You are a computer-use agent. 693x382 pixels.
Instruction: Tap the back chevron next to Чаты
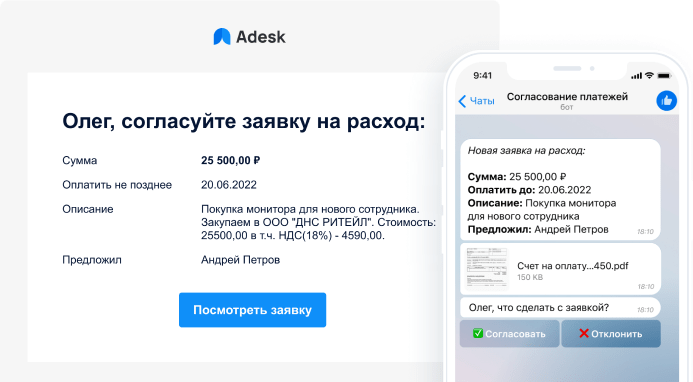pos(462,101)
